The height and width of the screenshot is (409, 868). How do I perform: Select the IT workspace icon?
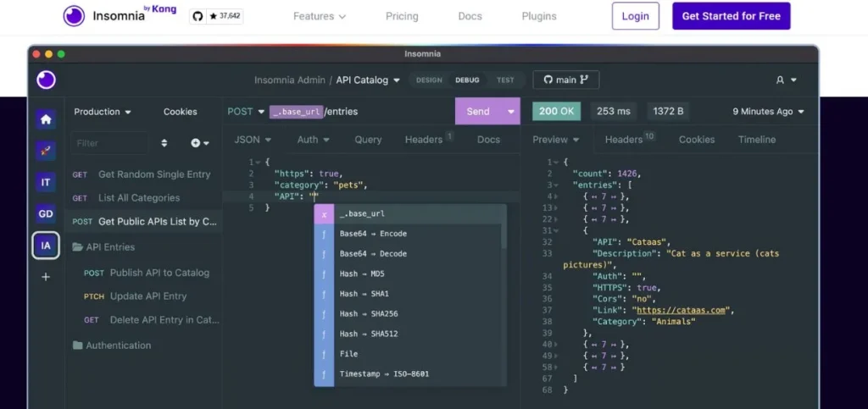pyautogui.click(x=46, y=182)
